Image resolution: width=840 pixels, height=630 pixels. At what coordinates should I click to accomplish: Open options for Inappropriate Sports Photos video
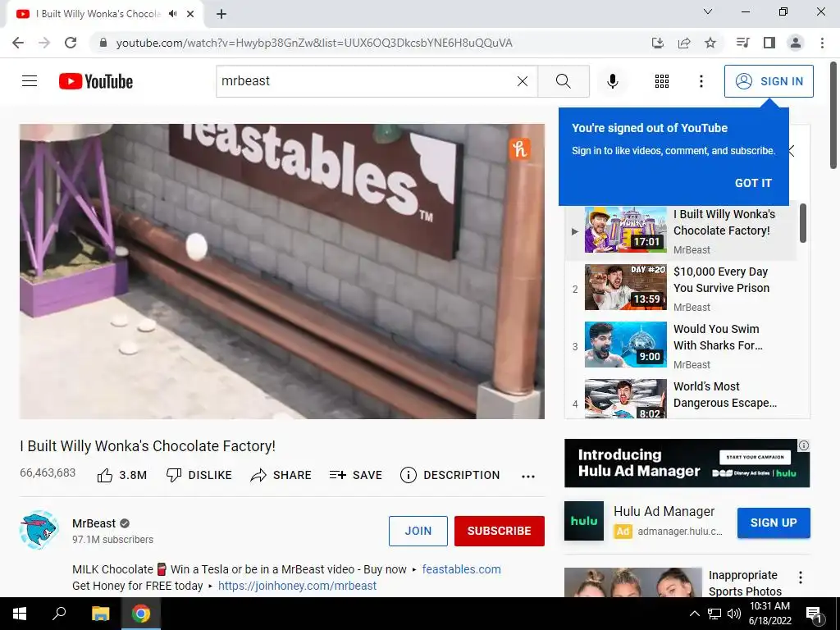[801, 577]
